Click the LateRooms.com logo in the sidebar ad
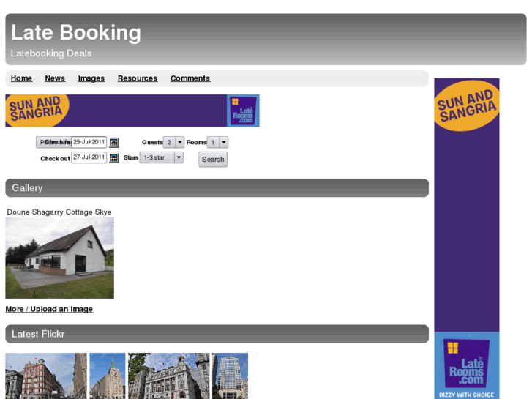Image resolution: width=532 pixels, height=399 pixels. coord(467,363)
